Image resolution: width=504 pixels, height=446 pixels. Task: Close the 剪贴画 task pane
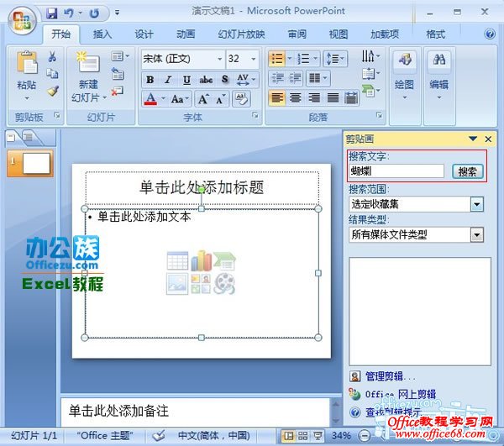(x=488, y=139)
